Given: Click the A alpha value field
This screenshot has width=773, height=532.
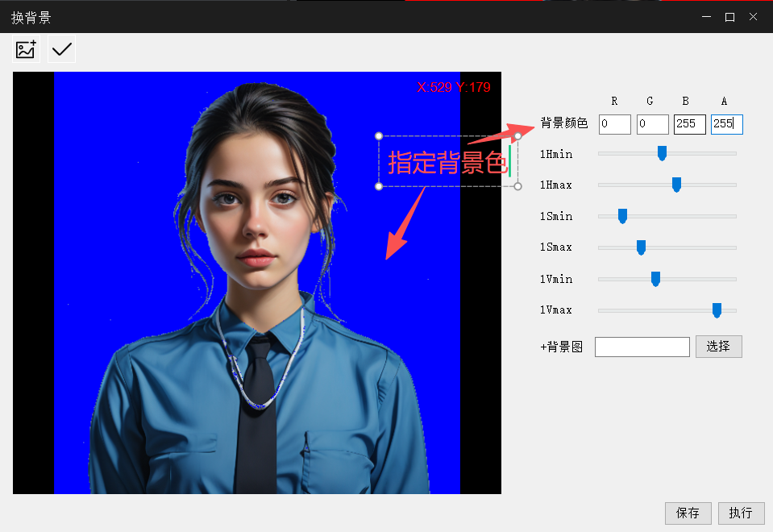Looking at the screenshot, I should [727, 124].
